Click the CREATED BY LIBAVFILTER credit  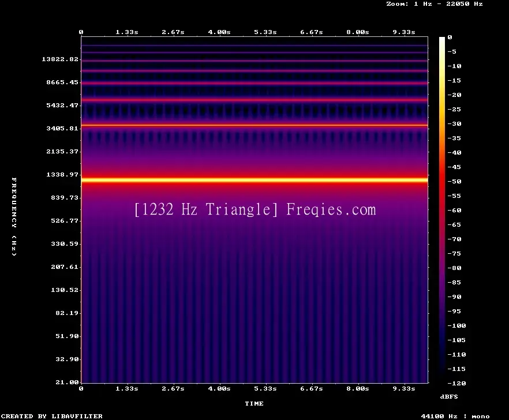pyautogui.click(x=51, y=416)
